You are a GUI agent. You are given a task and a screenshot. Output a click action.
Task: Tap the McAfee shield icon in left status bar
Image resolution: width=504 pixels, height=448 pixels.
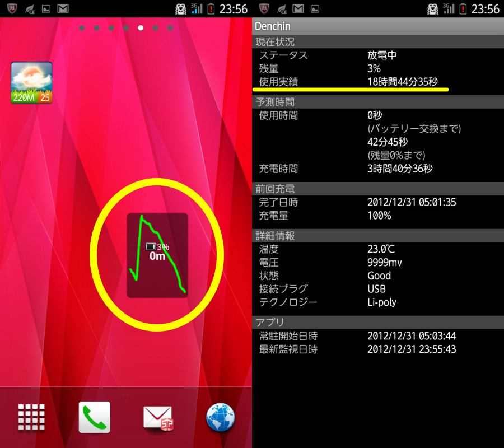pyautogui.click(x=12, y=8)
